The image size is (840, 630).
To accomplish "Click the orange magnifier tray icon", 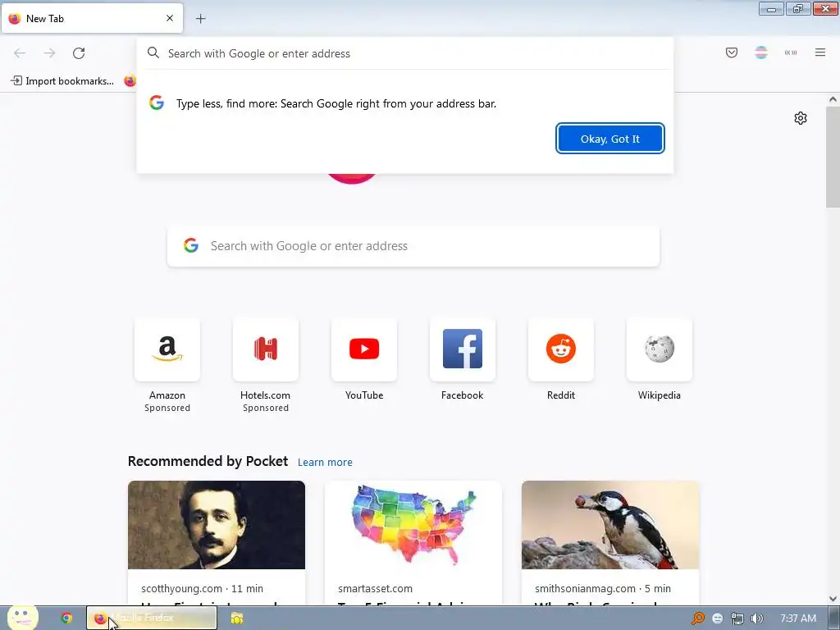I will pyautogui.click(x=697, y=619).
